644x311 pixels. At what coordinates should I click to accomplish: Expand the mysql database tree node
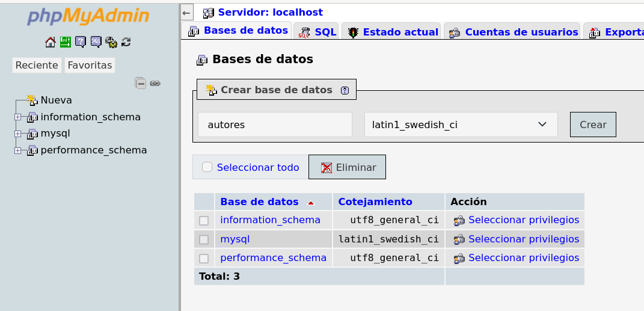18,134
